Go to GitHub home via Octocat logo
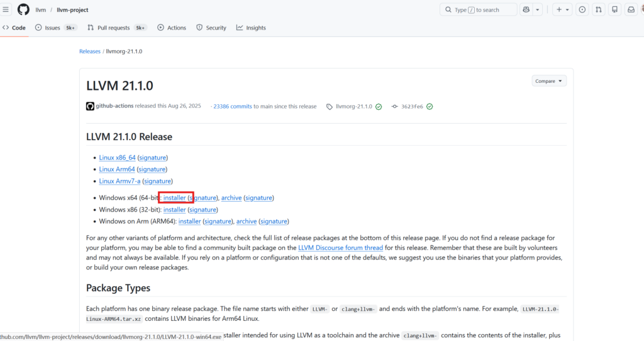 (x=23, y=9)
